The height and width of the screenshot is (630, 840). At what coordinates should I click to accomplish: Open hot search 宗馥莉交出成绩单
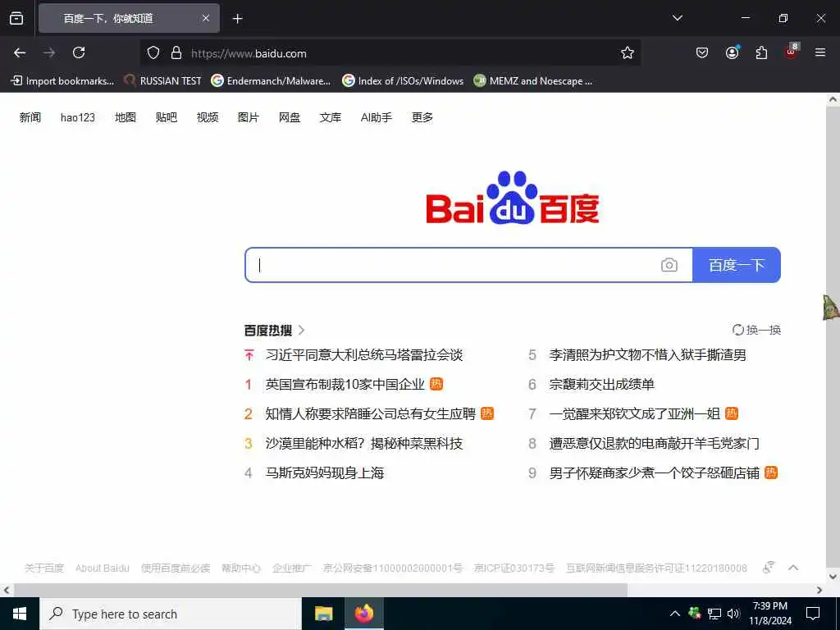[601, 384]
